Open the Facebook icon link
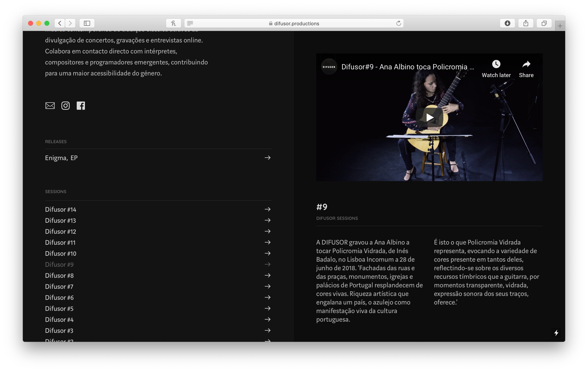Viewport: 588px width, 372px height. [81, 106]
